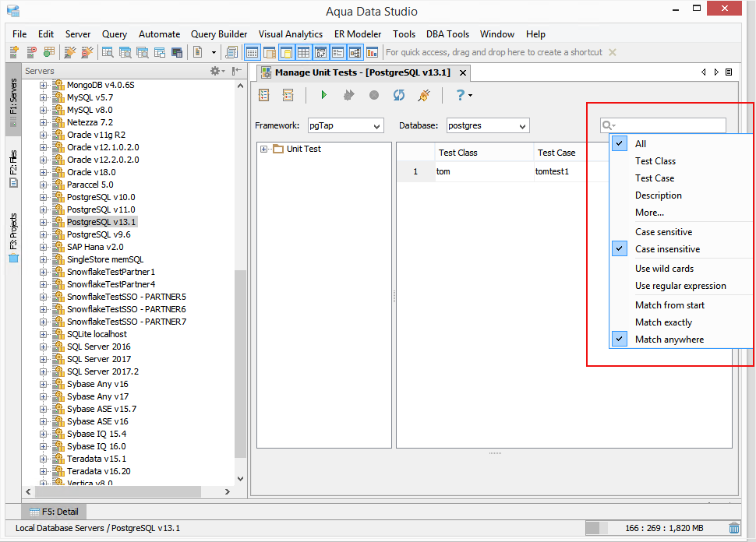Click the refresh icon in unit test toolbar

coord(399,95)
